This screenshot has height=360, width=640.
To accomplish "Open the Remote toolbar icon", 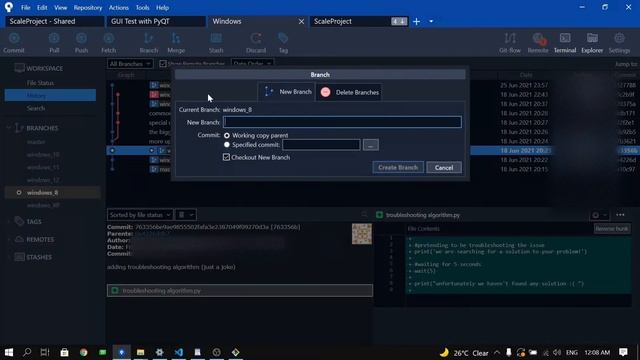I will click(538, 42).
